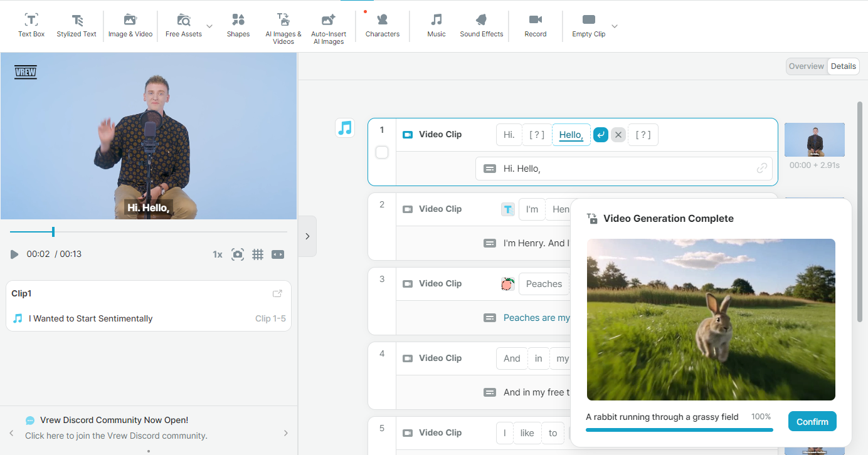Open the Characters panel

click(383, 26)
